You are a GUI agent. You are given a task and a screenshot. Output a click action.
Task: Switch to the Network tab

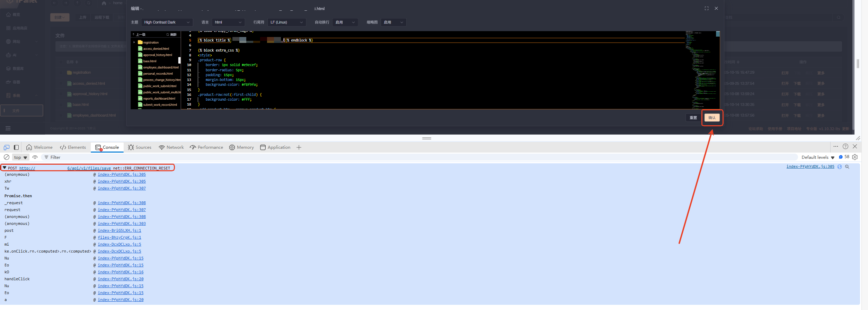coord(171,147)
